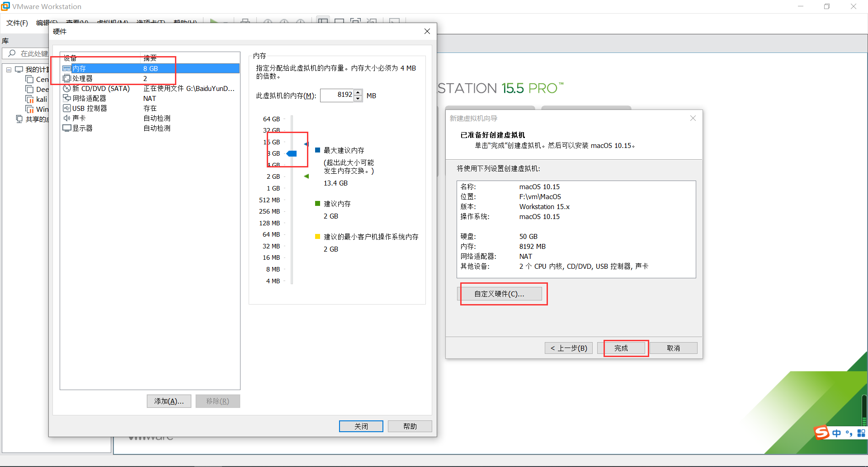Image resolution: width=868 pixels, height=467 pixels.
Task: Click the 最大建议内存 legend label
Action: (344, 150)
